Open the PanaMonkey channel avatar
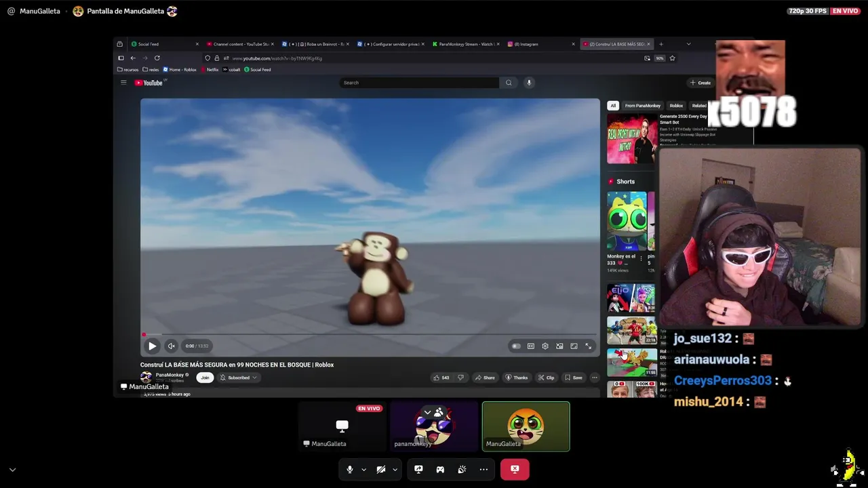Screen dimensions: 868x488 coord(146,377)
